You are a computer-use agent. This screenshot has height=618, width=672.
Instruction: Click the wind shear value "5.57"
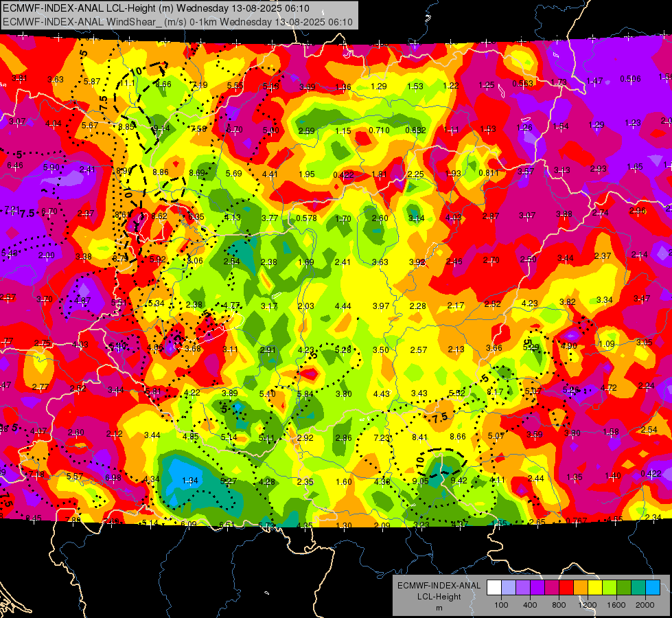point(75,476)
